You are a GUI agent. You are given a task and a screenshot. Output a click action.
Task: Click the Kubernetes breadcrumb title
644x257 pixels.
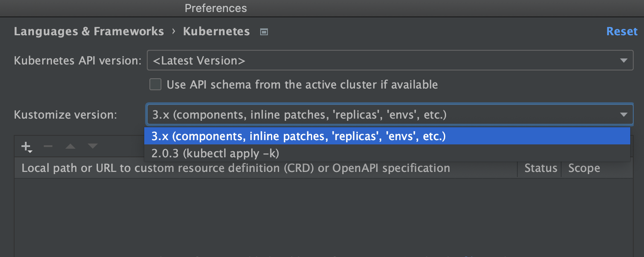click(216, 31)
